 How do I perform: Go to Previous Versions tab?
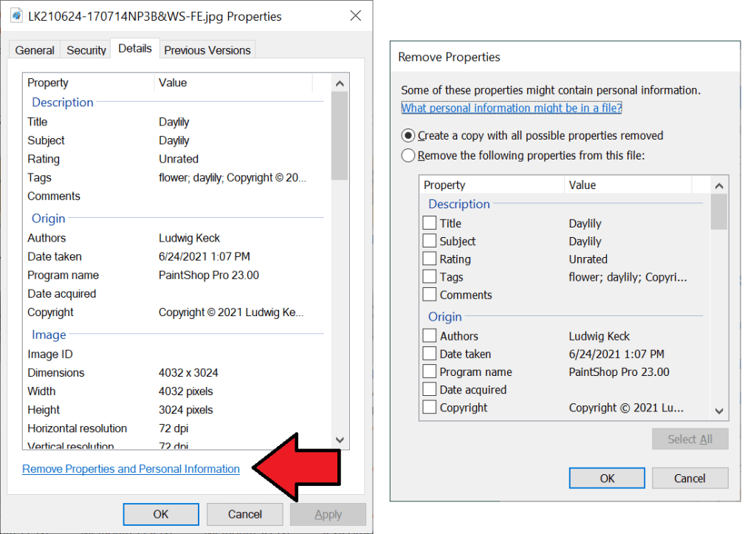tap(207, 50)
